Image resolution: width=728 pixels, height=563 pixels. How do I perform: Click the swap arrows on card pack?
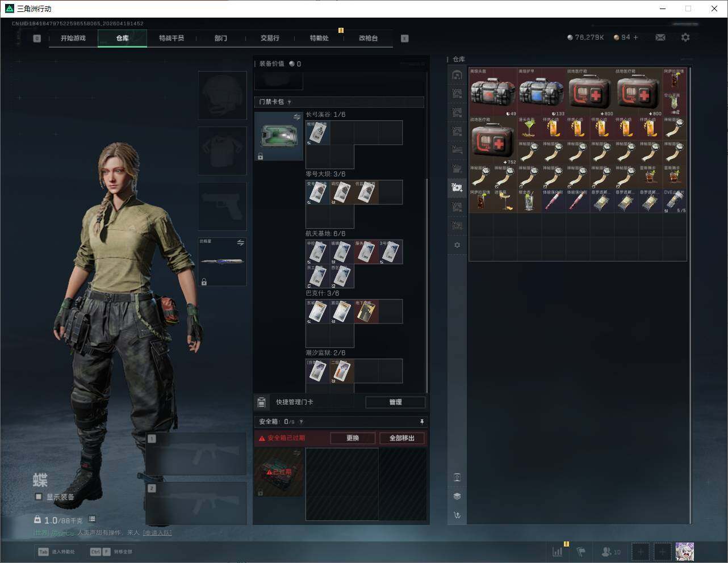(x=297, y=117)
